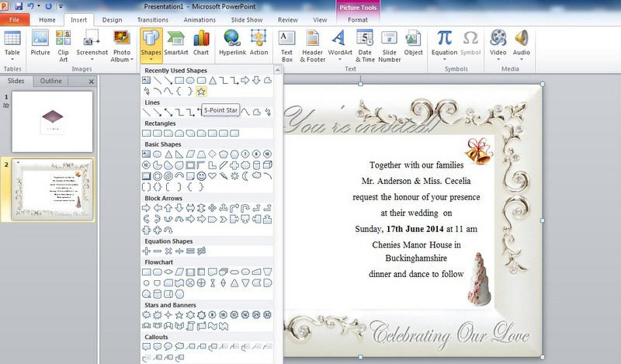Pick the Heart basic shape
Viewport: 621px width, 364px height.
(212, 176)
